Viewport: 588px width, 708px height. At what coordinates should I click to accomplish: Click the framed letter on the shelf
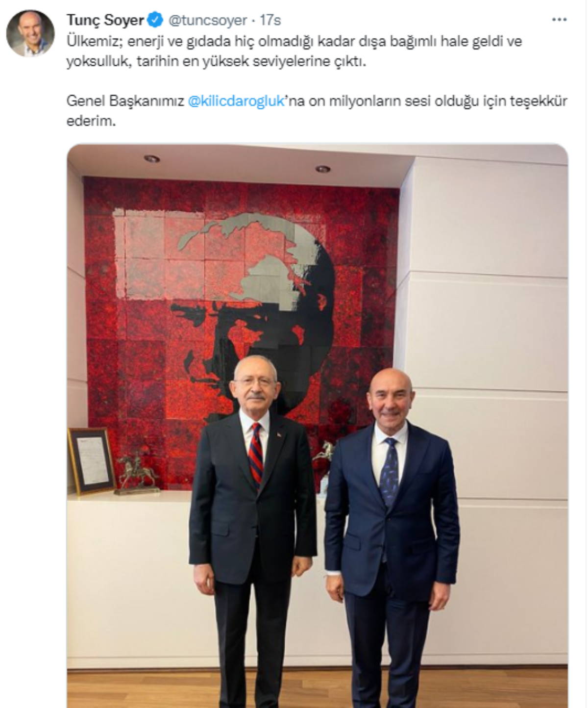tap(91, 460)
